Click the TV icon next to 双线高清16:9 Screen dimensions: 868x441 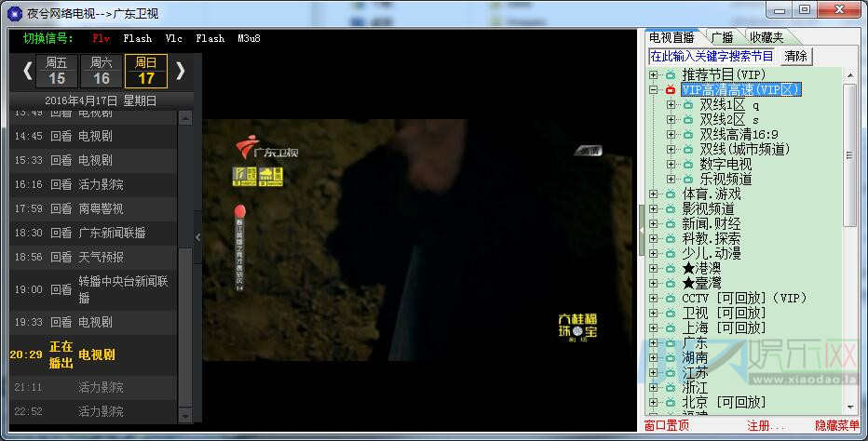(688, 135)
